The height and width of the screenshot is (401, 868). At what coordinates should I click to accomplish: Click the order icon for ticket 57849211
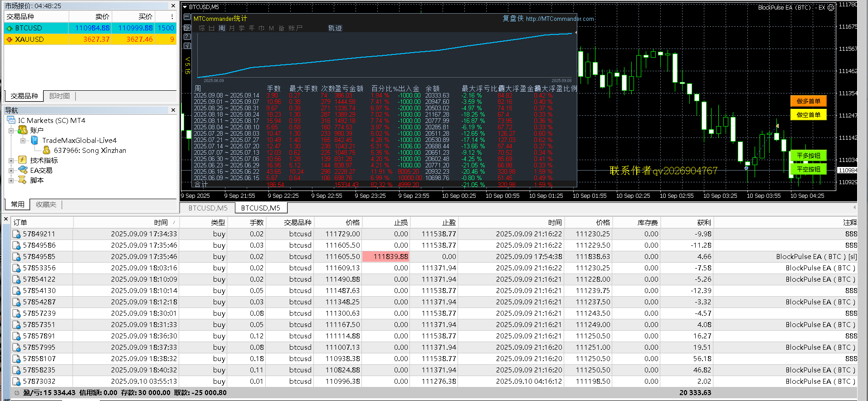click(16, 234)
